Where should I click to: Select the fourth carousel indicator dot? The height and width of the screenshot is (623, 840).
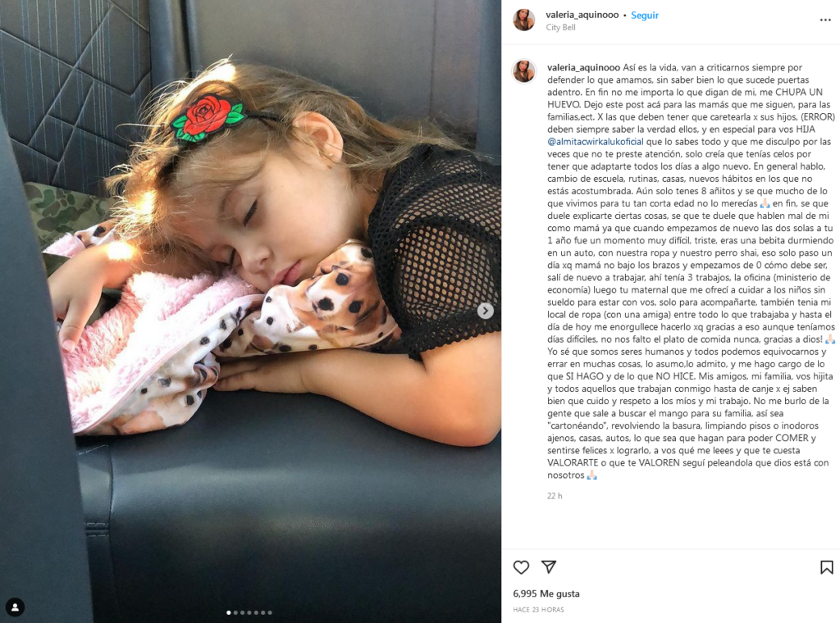coord(249,612)
